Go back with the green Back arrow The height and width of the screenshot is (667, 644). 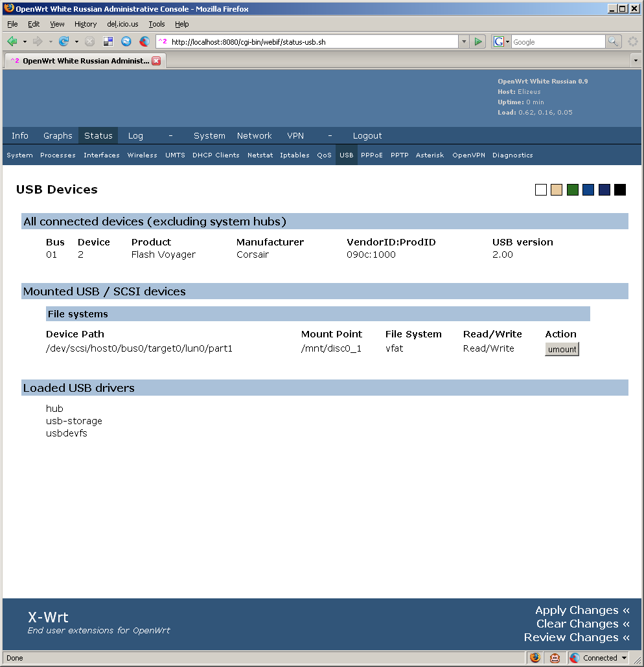pos(12,41)
